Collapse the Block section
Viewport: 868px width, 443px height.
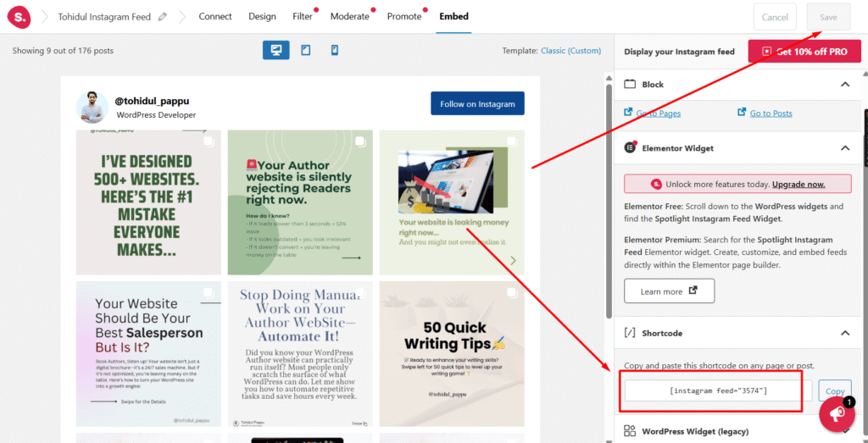coord(845,84)
